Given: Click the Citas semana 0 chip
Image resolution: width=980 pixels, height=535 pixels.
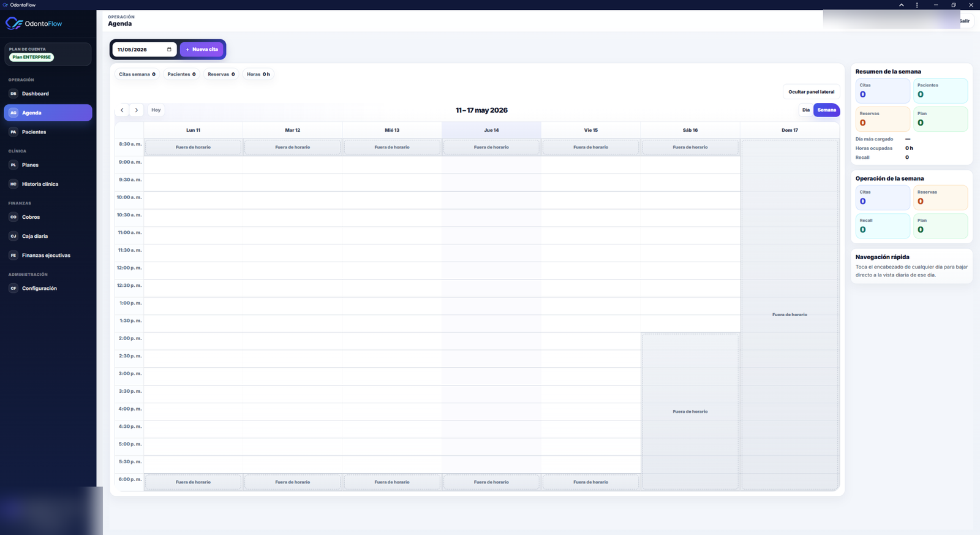Looking at the screenshot, I should click(x=137, y=74).
